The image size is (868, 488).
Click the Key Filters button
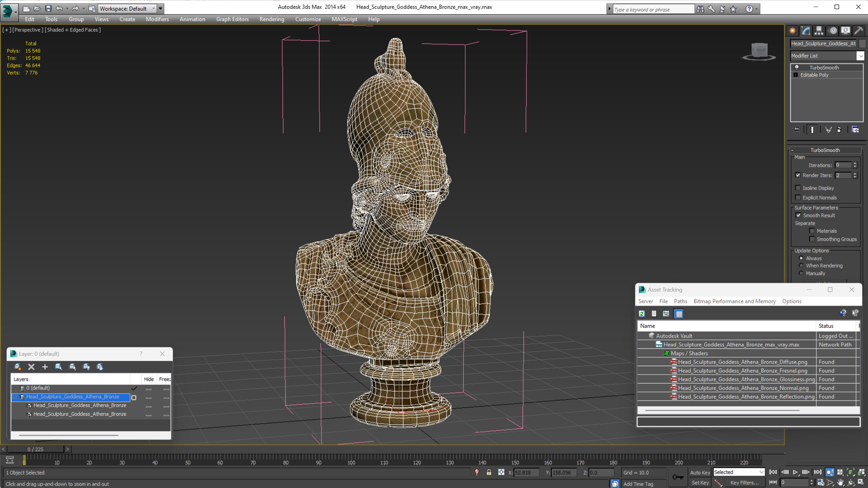click(x=744, y=482)
